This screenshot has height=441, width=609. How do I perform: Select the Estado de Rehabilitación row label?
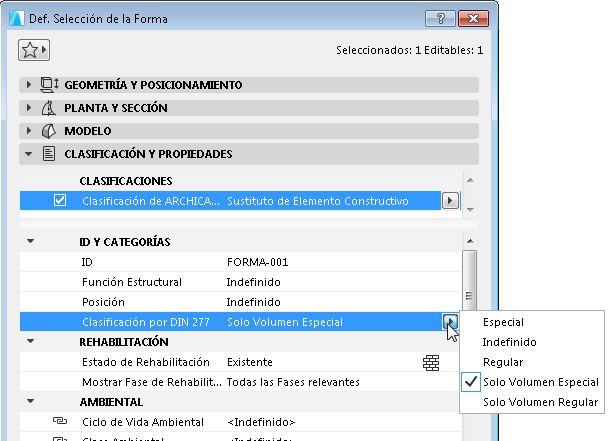pyautogui.click(x=146, y=362)
